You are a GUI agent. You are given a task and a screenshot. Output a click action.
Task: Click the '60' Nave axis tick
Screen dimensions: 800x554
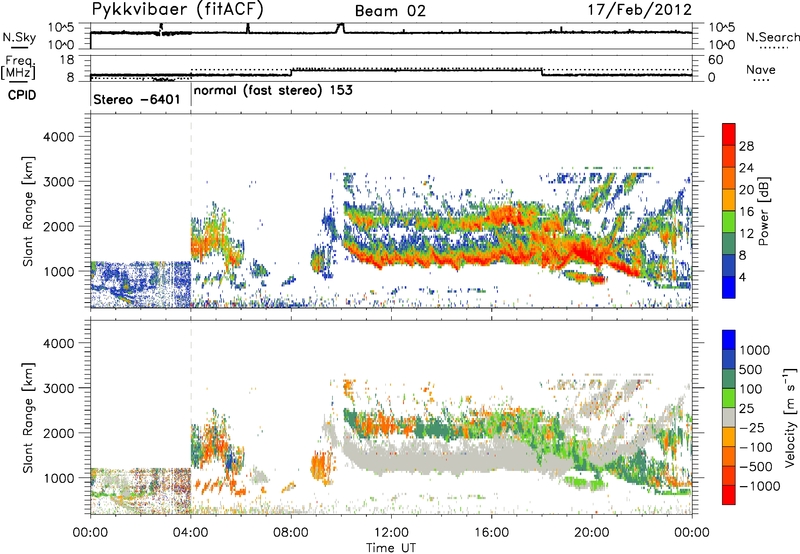pos(715,60)
